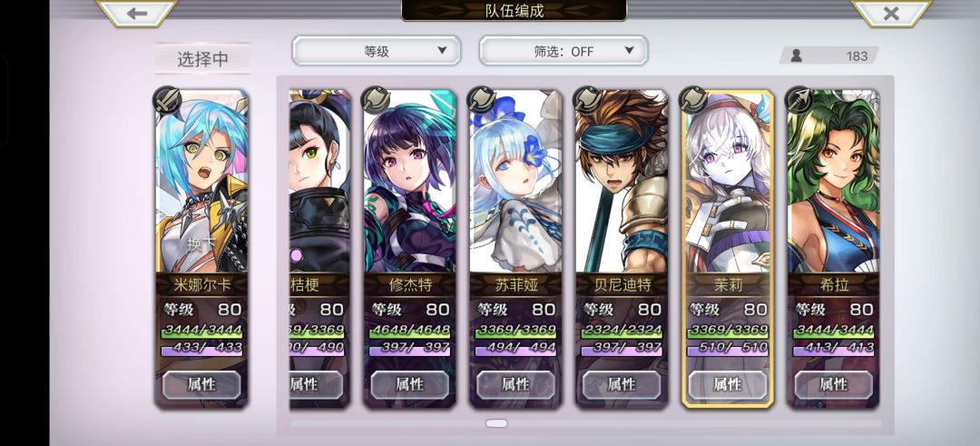
Task: Close the team formation screen
Action: tap(891, 13)
